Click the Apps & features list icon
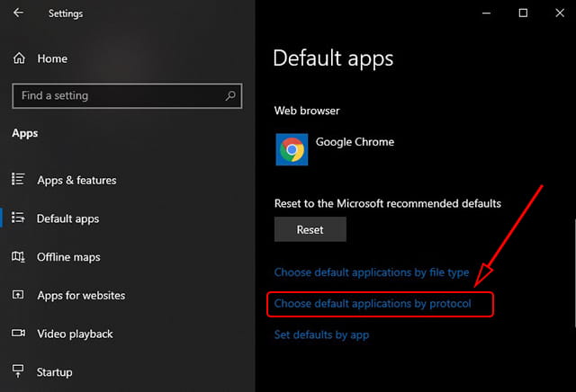The height and width of the screenshot is (392, 576). 18,180
